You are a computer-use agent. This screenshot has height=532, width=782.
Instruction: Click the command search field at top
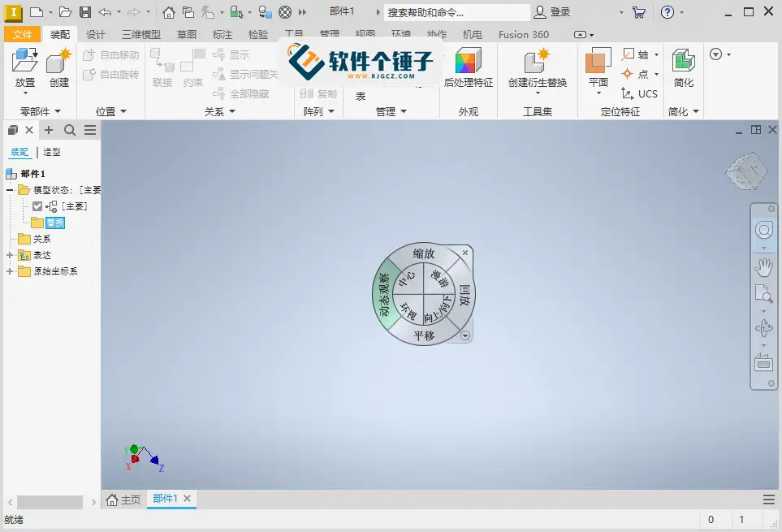455,11
